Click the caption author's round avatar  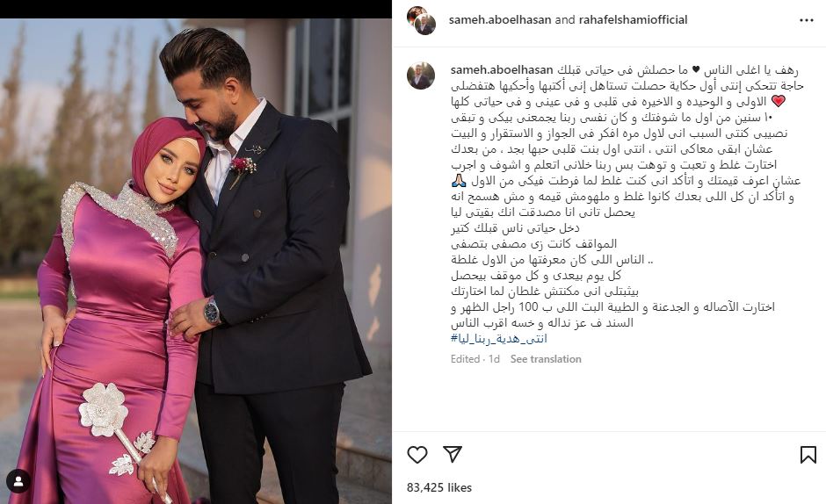pos(420,76)
